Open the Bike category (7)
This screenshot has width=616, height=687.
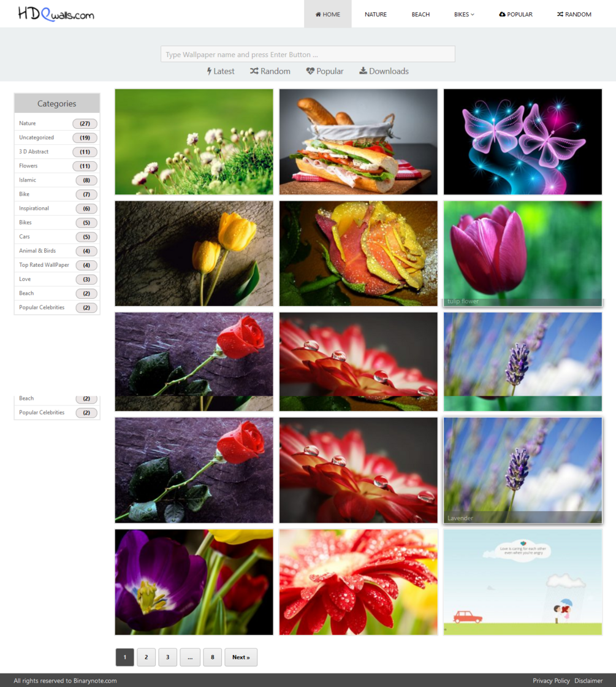pyautogui.click(x=24, y=194)
